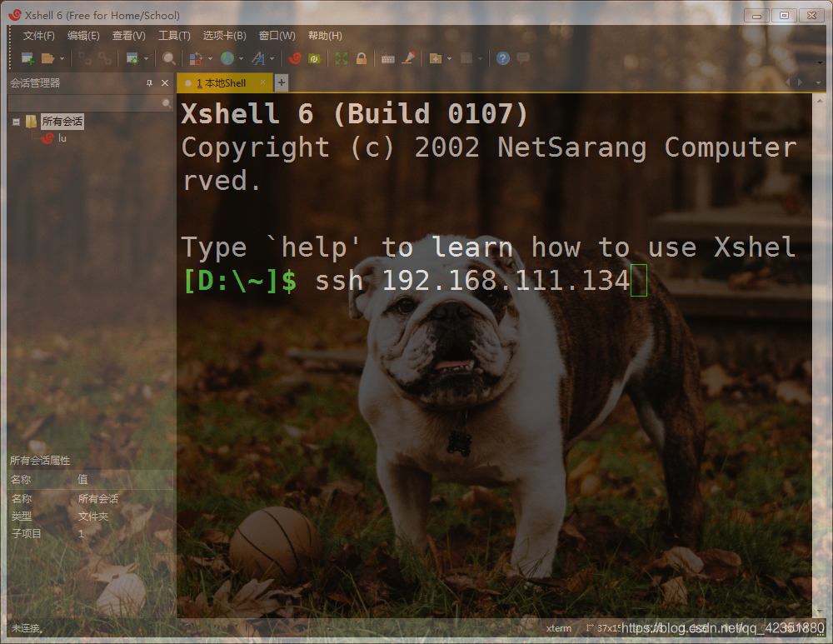Open the 编辑(E) menu
833x644 pixels.
point(83,36)
